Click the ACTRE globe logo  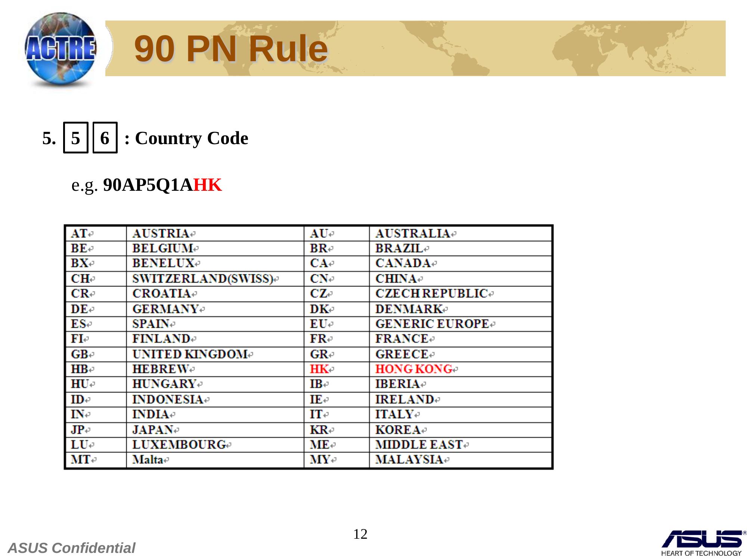tap(61, 49)
